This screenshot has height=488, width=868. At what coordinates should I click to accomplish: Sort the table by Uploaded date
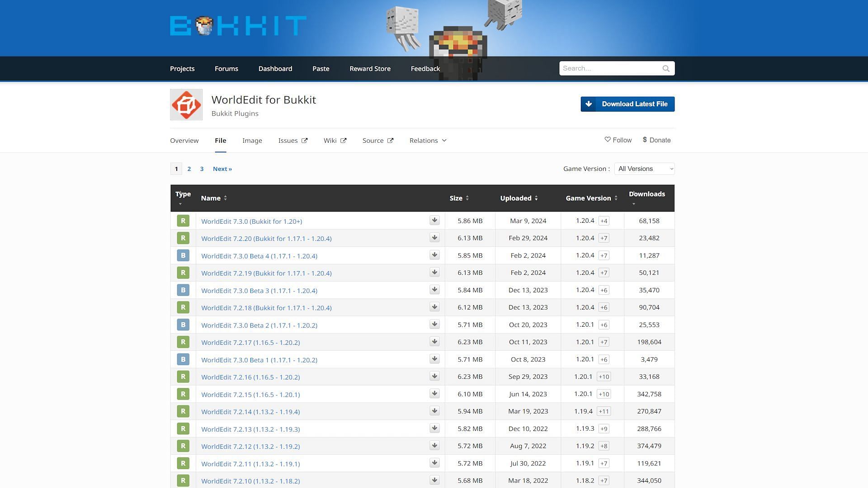519,198
